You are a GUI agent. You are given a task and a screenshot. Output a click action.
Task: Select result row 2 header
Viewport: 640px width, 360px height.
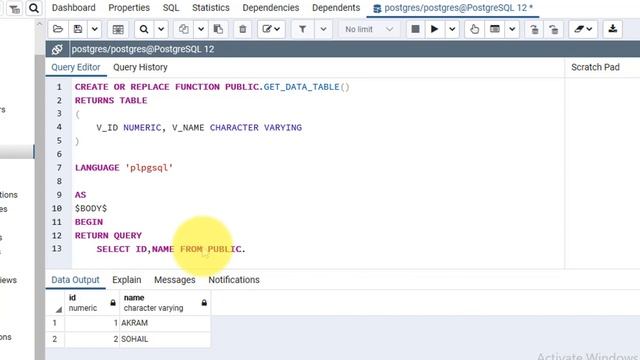[55, 339]
